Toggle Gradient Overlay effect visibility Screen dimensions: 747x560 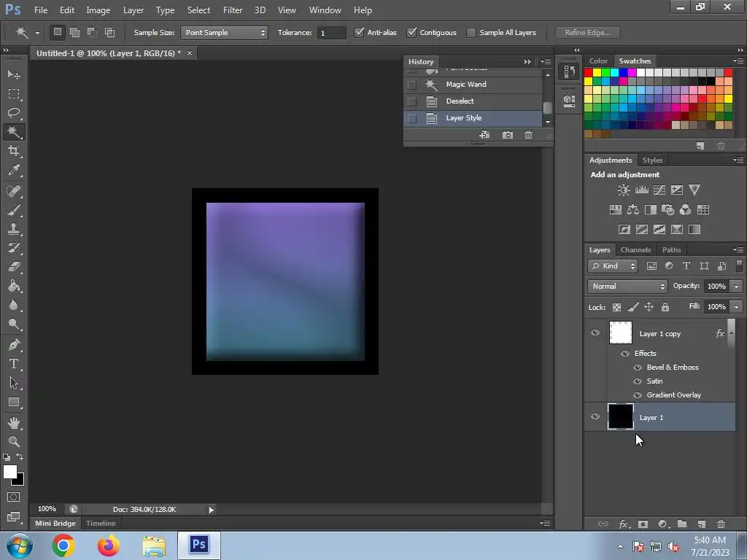pos(638,394)
